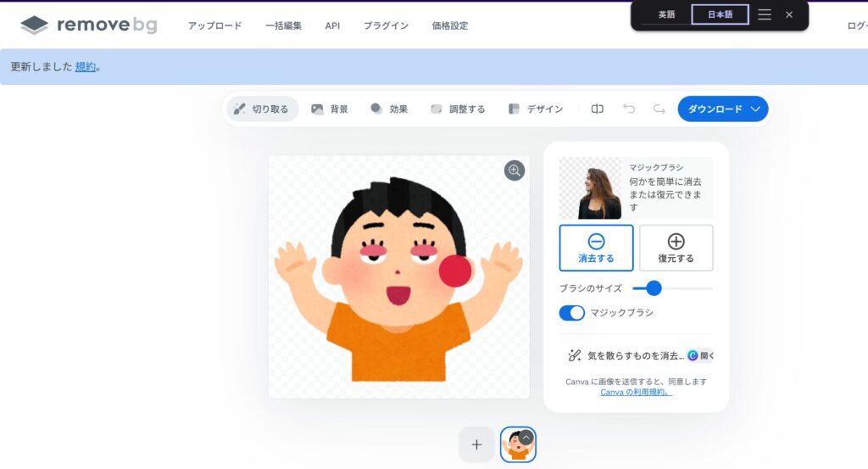Viewport: 868px width, 469px height.
Task: Turn off the マジックブラシ toggle switch
Action: tap(572, 313)
